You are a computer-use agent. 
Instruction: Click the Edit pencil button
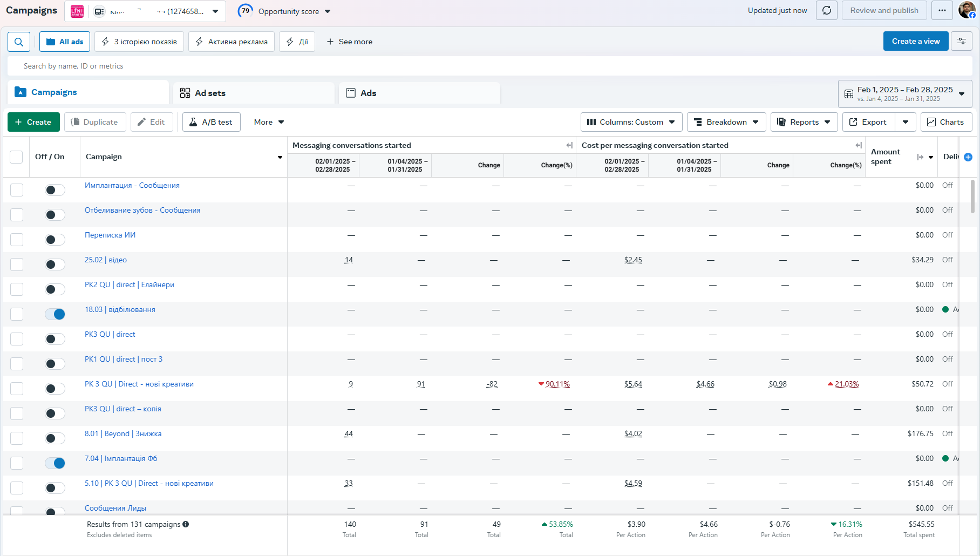coord(152,122)
